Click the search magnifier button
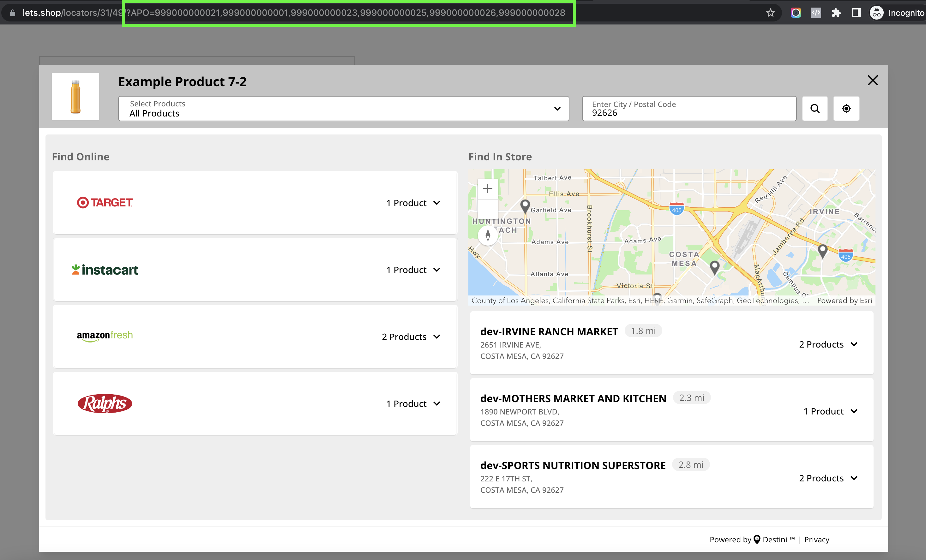The image size is (926, 560). point(815,109)
